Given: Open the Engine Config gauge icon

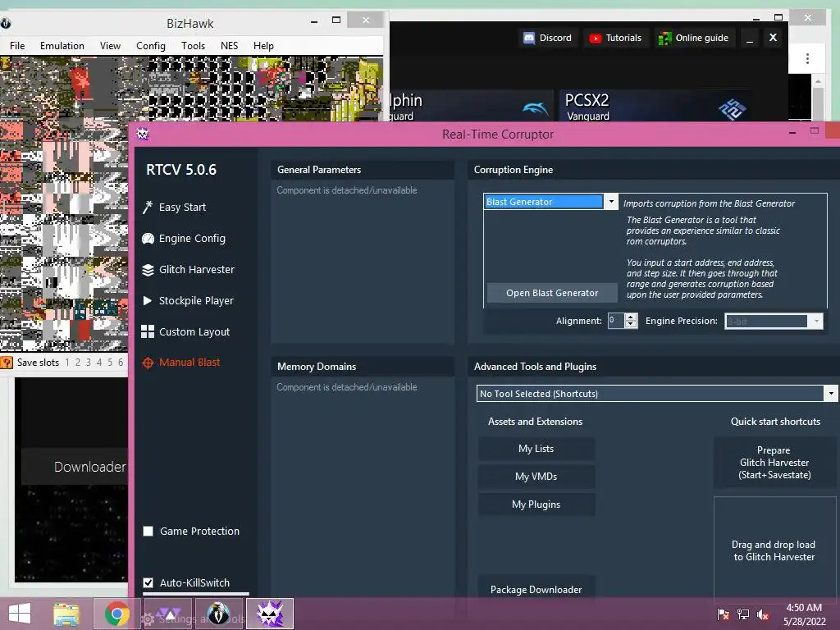Looking at the screenshot, I should click(x=148, y=239).
